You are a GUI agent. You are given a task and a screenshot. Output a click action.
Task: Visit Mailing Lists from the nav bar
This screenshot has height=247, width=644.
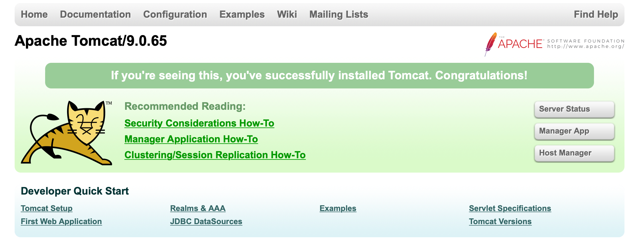339,14
